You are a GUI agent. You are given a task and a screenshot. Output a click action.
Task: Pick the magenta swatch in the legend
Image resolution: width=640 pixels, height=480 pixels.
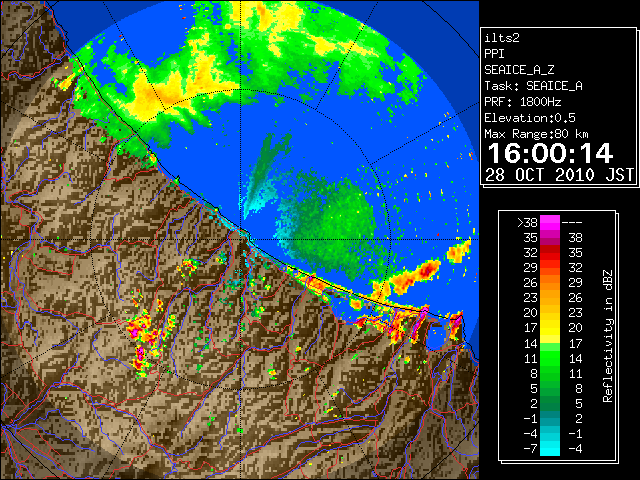click(550, 223)
